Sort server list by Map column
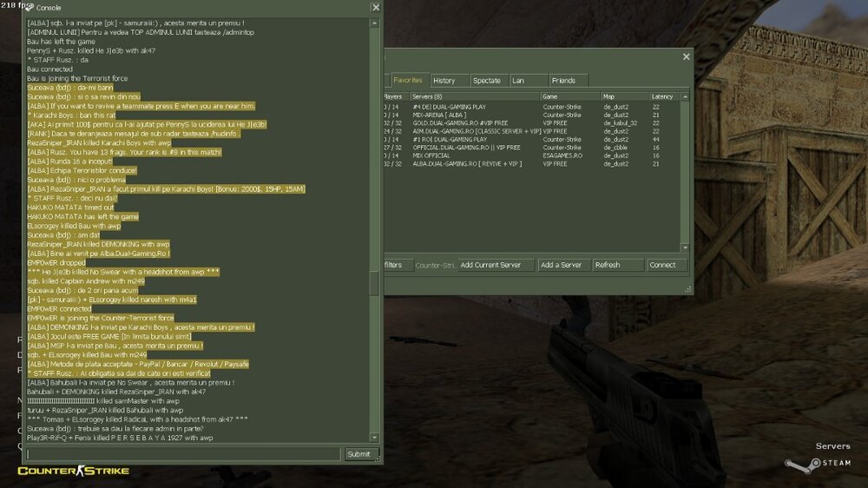Screen dimensions: 868x488 [x=624, y=96]
